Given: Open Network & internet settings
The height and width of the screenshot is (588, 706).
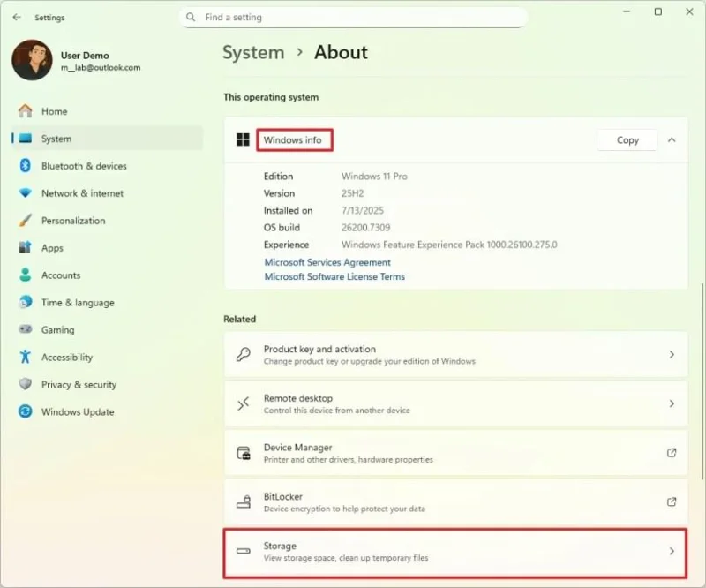Looking at the screenshot, I should coord(107,193).
